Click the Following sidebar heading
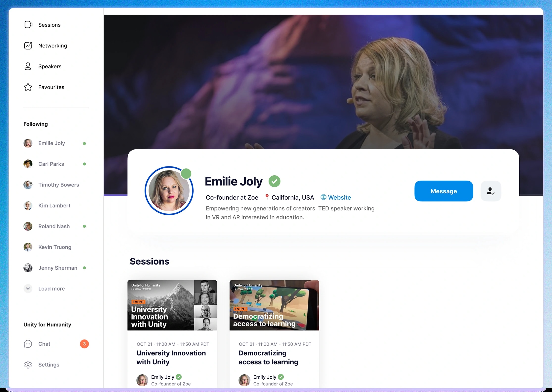 (x=36, y=124)
